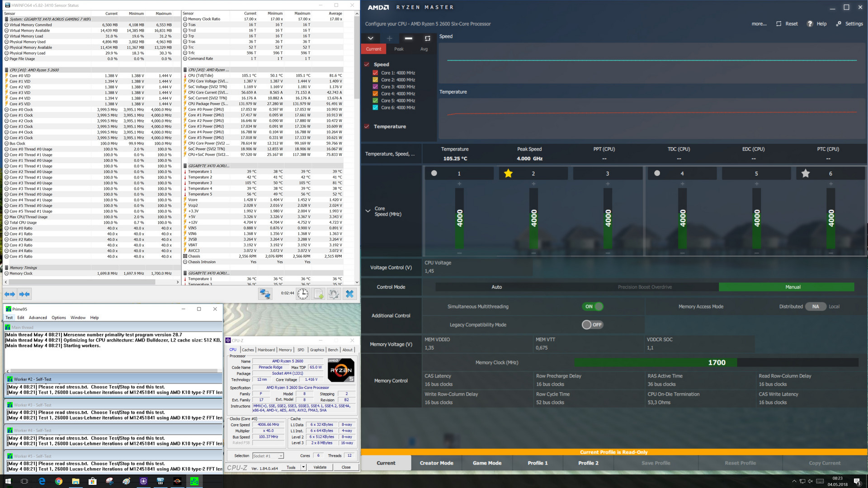The image size is (868, 488).
Task: Toggle Speed checkbox in Ryzen Master
Action: click(x=367, y=64)
